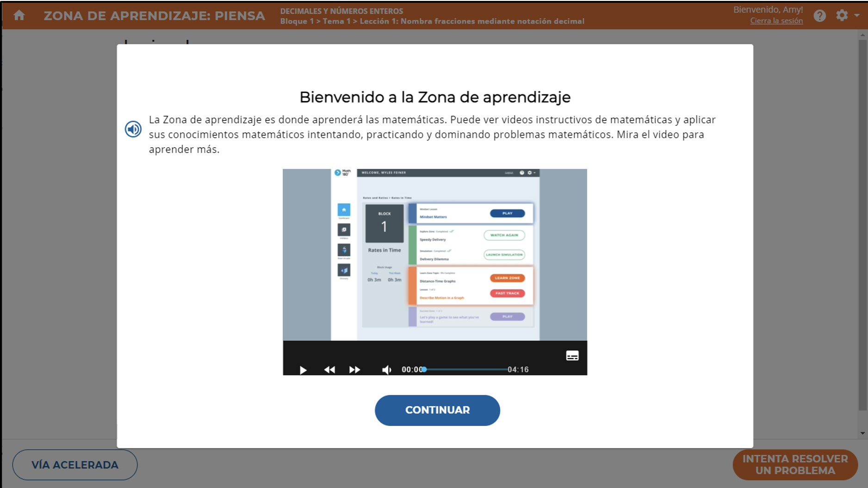
Task: Open the help question mark icon
Action: (x=819, y=16)
